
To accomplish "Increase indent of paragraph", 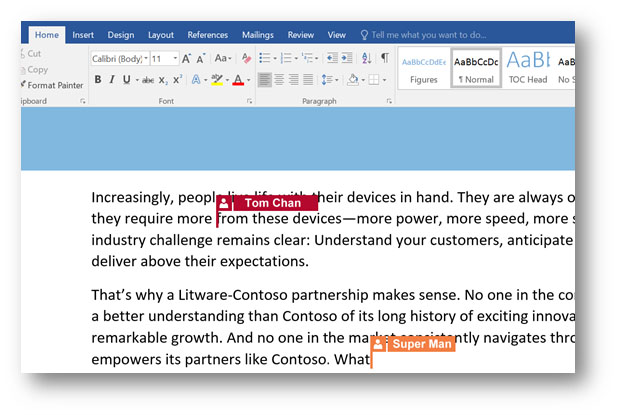I will (345, 59).
